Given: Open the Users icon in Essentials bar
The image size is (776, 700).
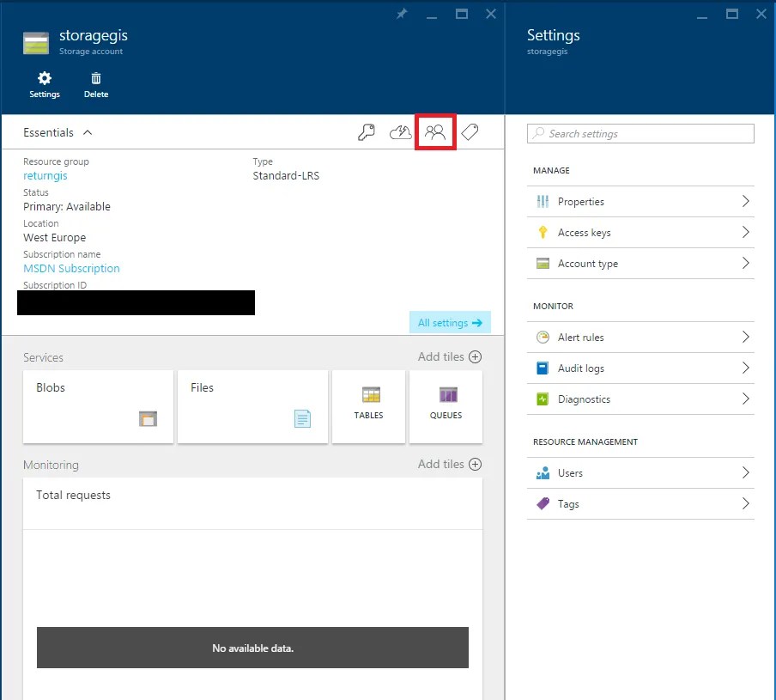Looking at the screenshot, I should [435, 132].
